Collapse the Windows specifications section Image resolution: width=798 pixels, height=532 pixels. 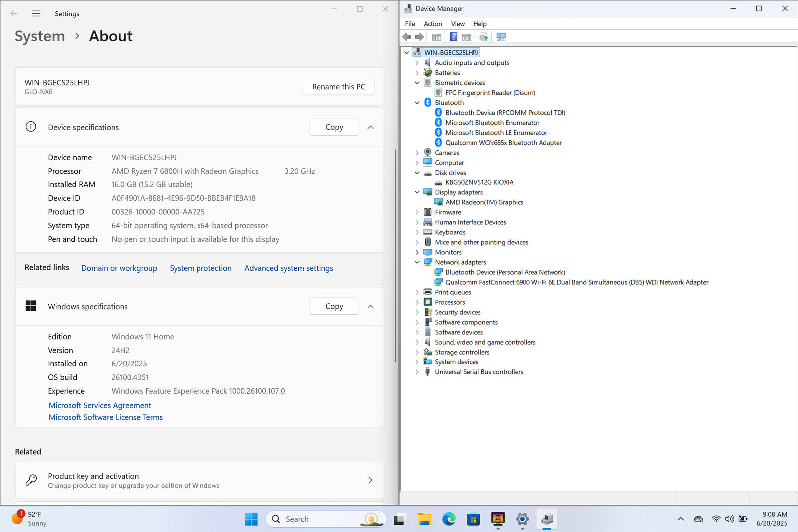tap(370, 306)
